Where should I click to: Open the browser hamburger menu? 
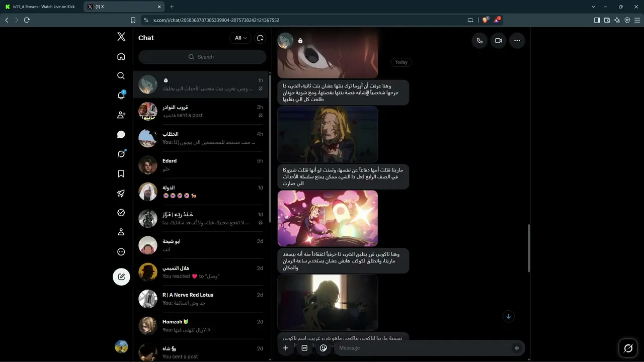[637, 20]
